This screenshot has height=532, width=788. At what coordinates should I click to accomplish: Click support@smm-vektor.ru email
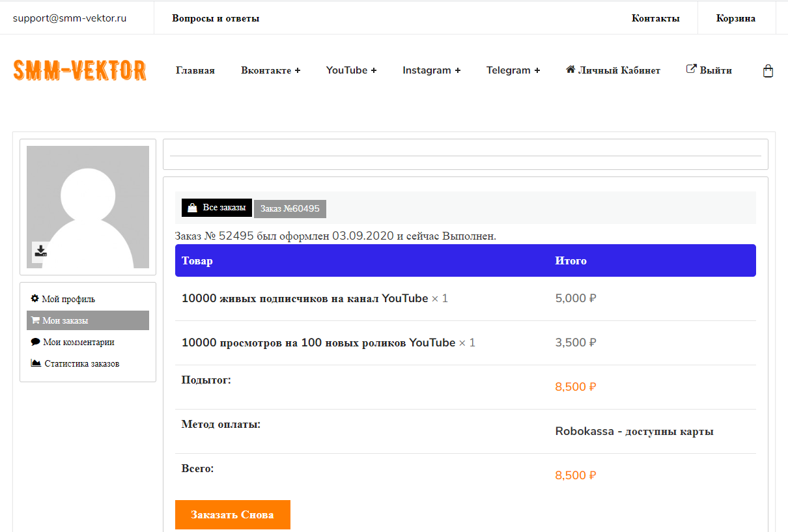coord(70,18)
